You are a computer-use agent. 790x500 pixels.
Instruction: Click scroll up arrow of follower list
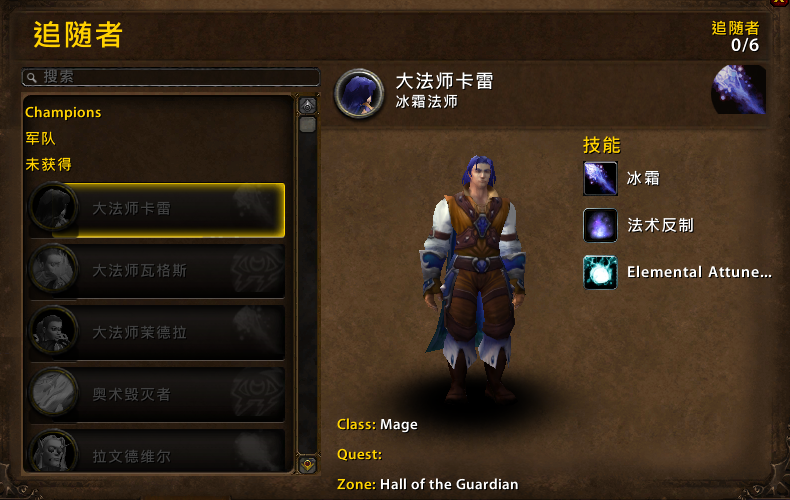pyautogui.click(x=307, y=106)
